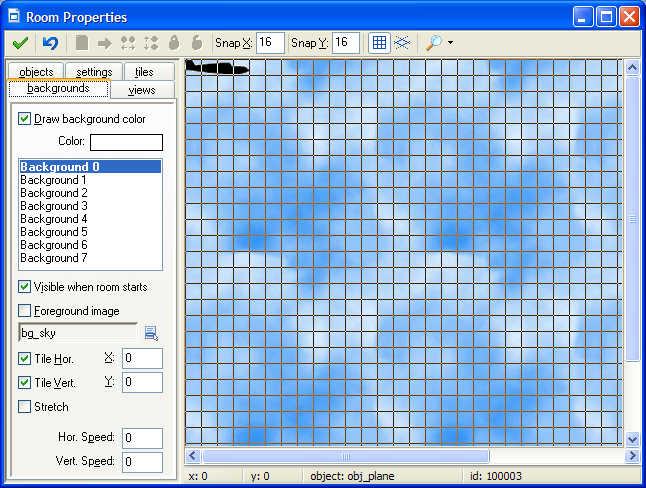Click the lock instances padlock icon
Image resolution: width=646 pixels, height=488 pixels.
(x=174, y=43)
